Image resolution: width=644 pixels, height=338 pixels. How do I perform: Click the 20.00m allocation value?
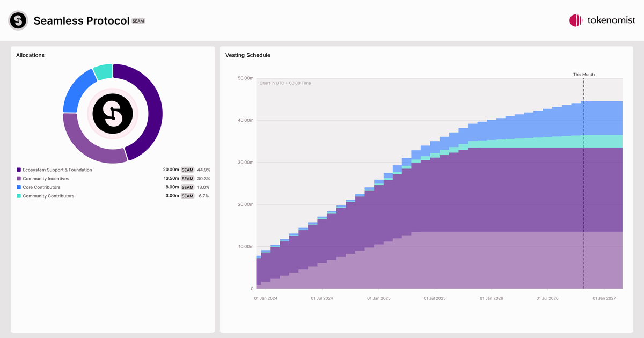pyautogui.click(x=171, y=170)
